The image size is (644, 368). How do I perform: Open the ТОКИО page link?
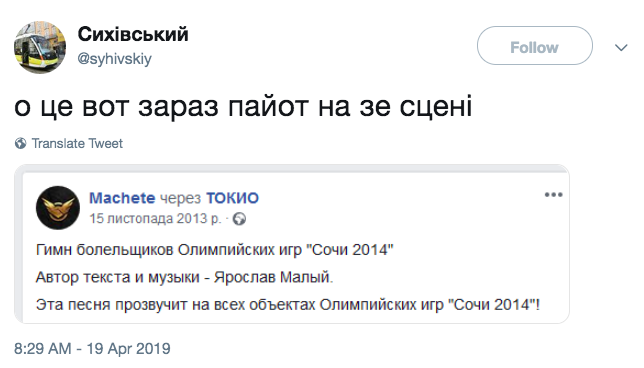tap(232, 198)
